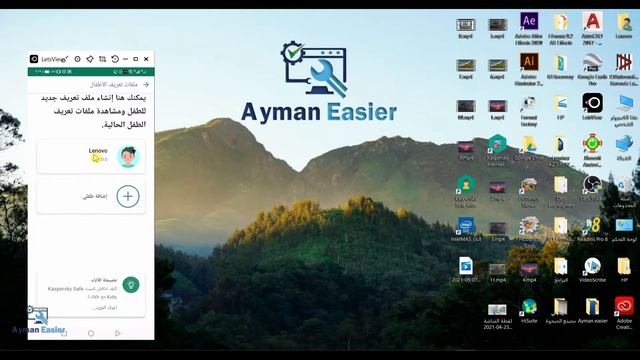Open the Lenovo child profile card

pos(91,157)
